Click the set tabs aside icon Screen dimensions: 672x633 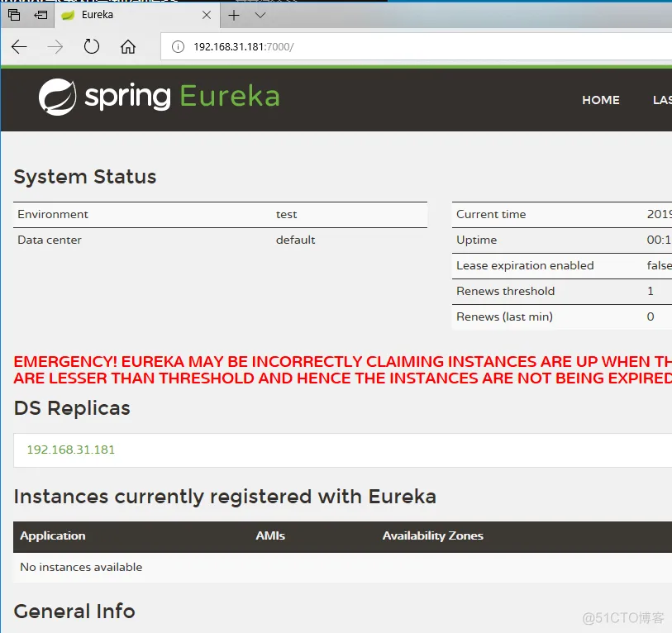point(41,15)
